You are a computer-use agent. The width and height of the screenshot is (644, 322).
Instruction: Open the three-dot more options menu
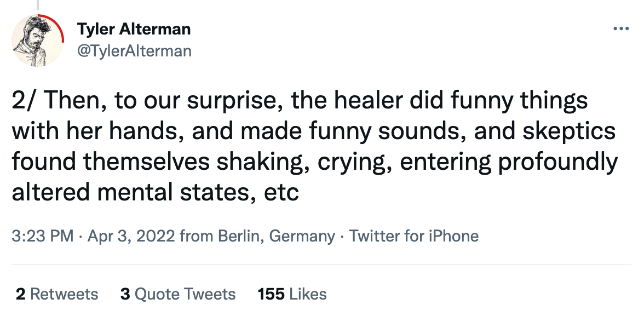(x=620, y=28)
